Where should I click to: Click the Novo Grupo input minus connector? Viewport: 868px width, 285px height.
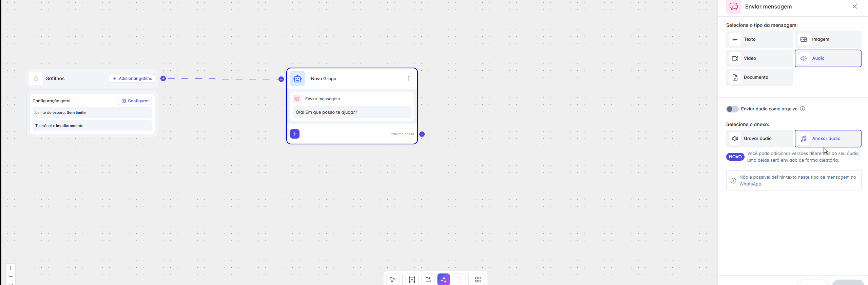(x=281, y=79)
